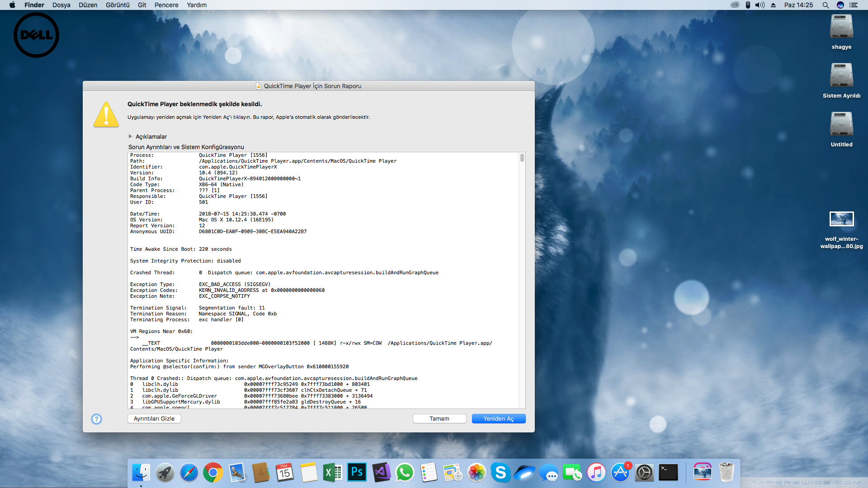Viewport: 868px width, 488px height.
Task: Open the Pencere menu
Action: tap(166, 5)
